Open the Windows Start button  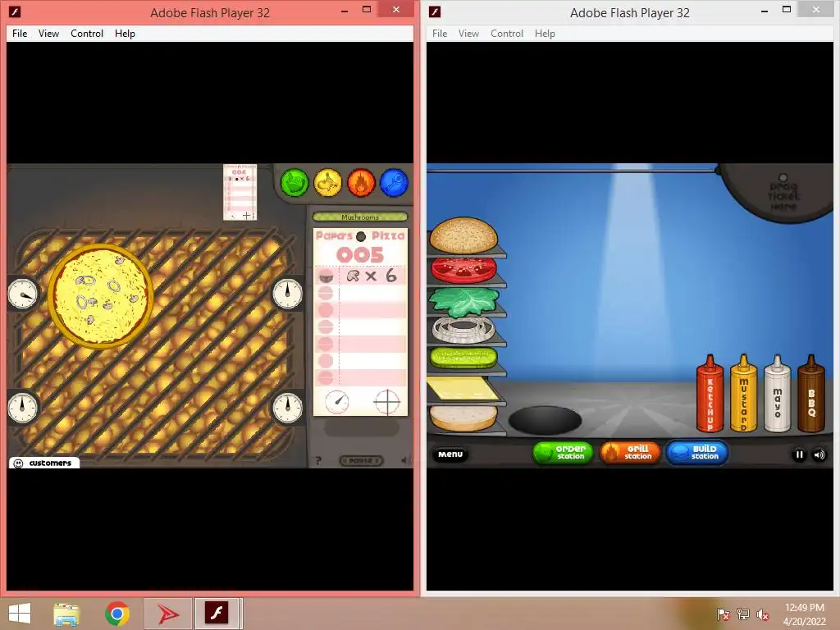[20, 614]
